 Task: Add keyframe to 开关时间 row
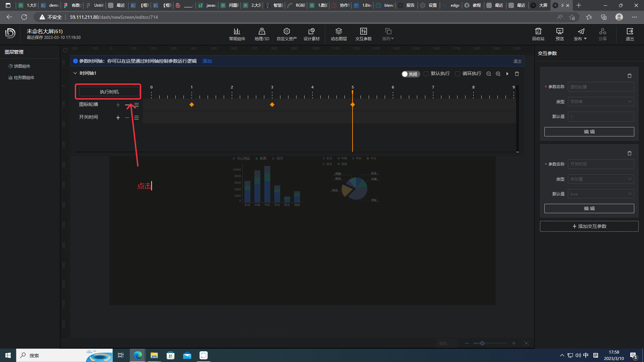(x=118, y=118)
